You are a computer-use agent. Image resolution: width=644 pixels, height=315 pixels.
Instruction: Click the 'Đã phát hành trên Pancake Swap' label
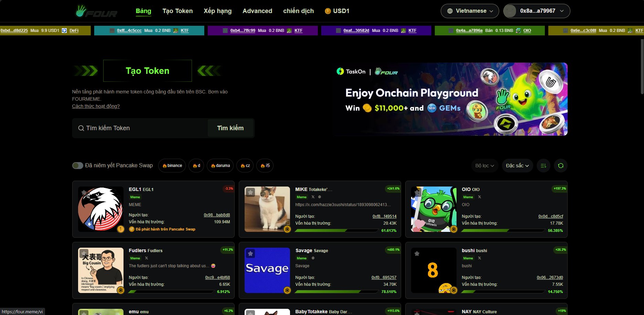pos(165,229)
